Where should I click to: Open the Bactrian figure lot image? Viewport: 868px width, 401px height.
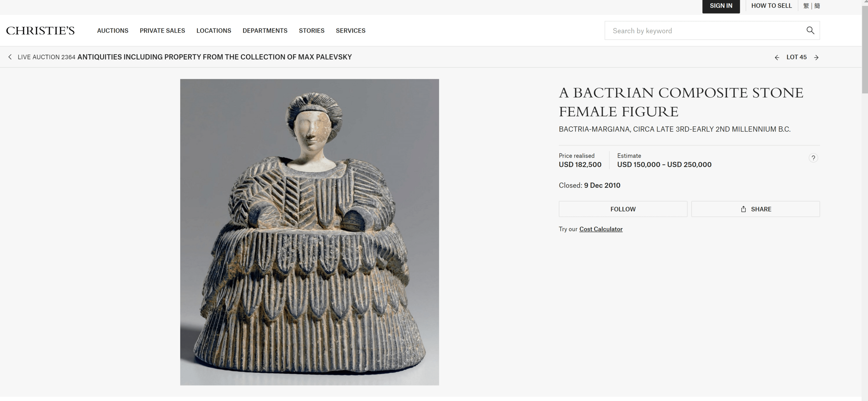(309, 232)
